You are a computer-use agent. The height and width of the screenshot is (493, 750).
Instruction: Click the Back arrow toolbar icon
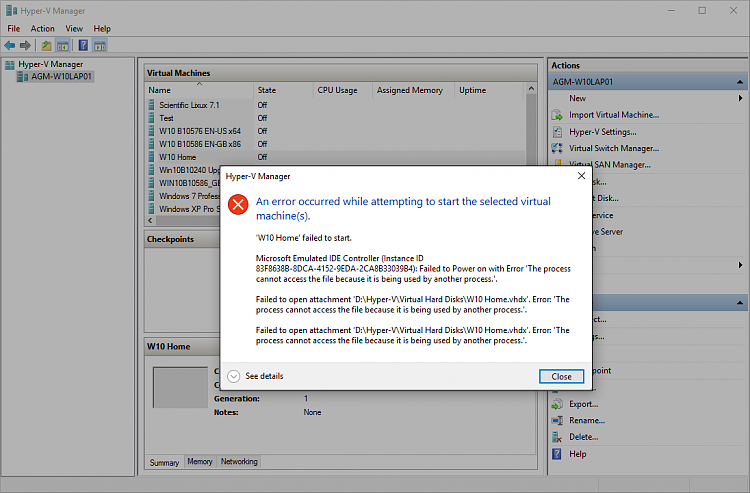[x=10, y=45]
